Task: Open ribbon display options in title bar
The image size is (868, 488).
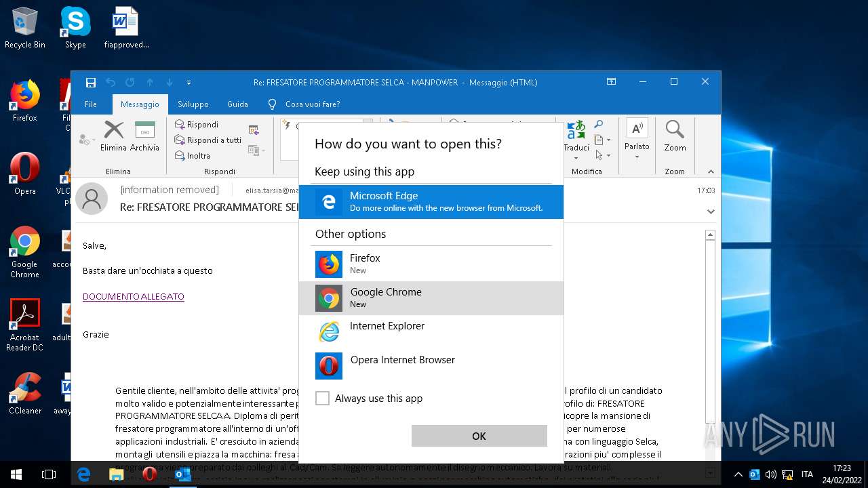Action: (x=611, y=82)
